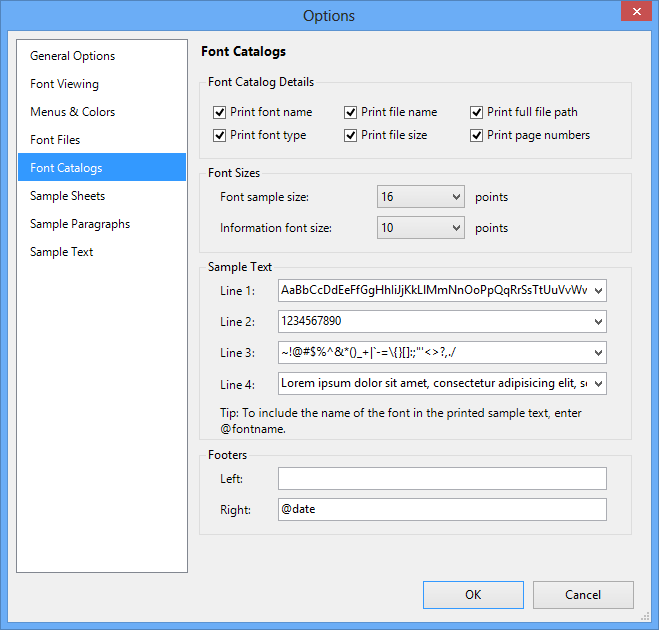Open the Line 1 sample text dropdown
Viewport: 659px width, 630px height.
click(x=598, y=291)
